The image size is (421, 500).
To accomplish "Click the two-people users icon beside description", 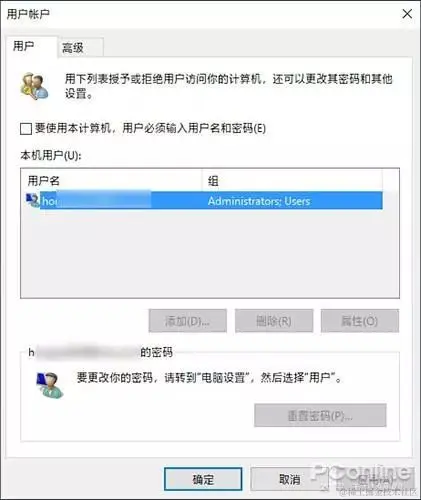I will [x=34, y=86].
